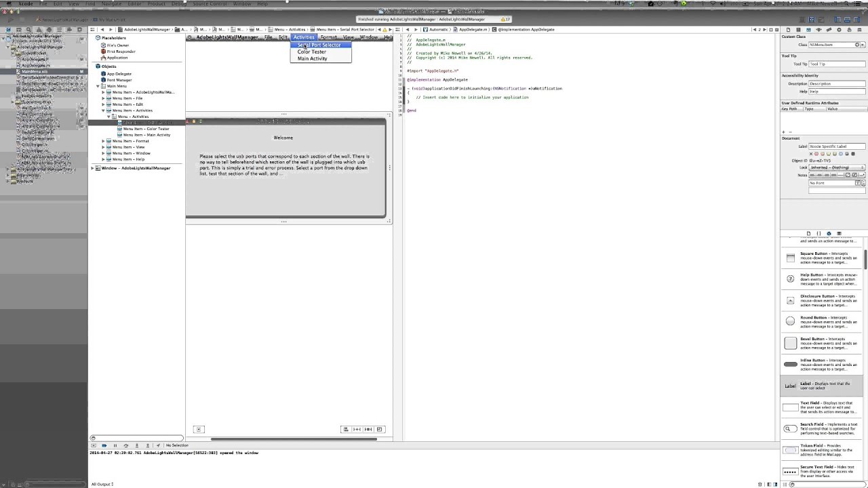
Task: Open the Lock Inherited dropdown
Action: pyautogui.click(x=837, y=167)
